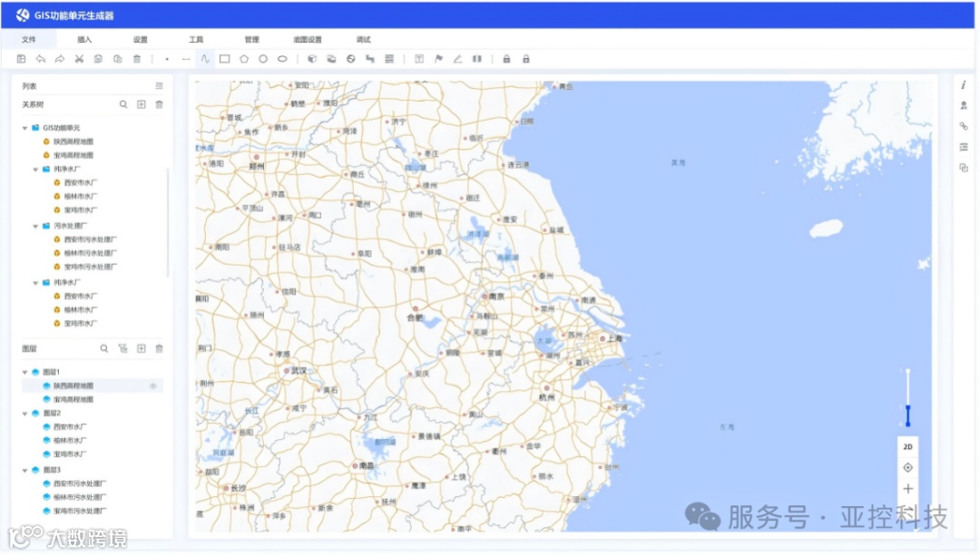Add a new layer in 图层 header
Screen dimensions: 980x556
point(142,348)
